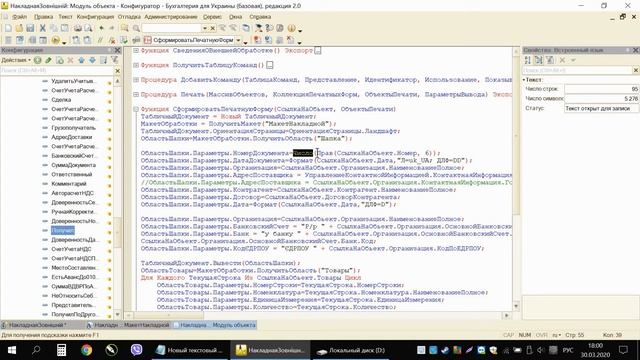Switch to the Модуль объекта tab

tap(215, 325)
